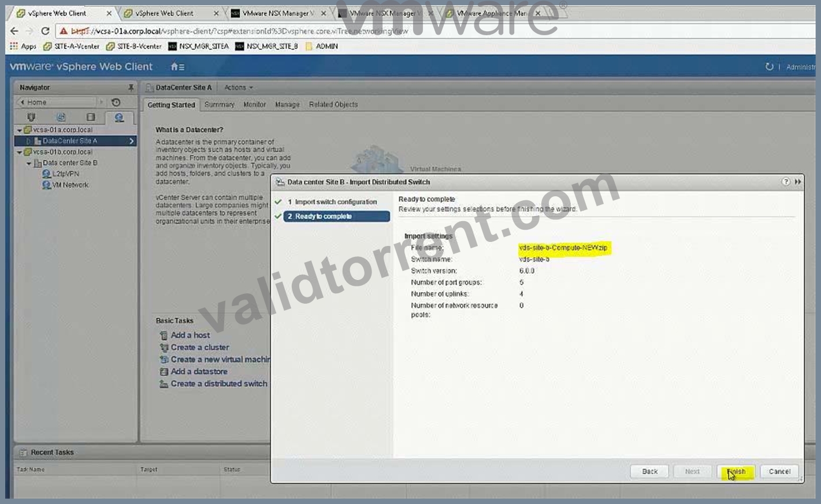
Task: Click the Create a cluster link
Action: 200,348
